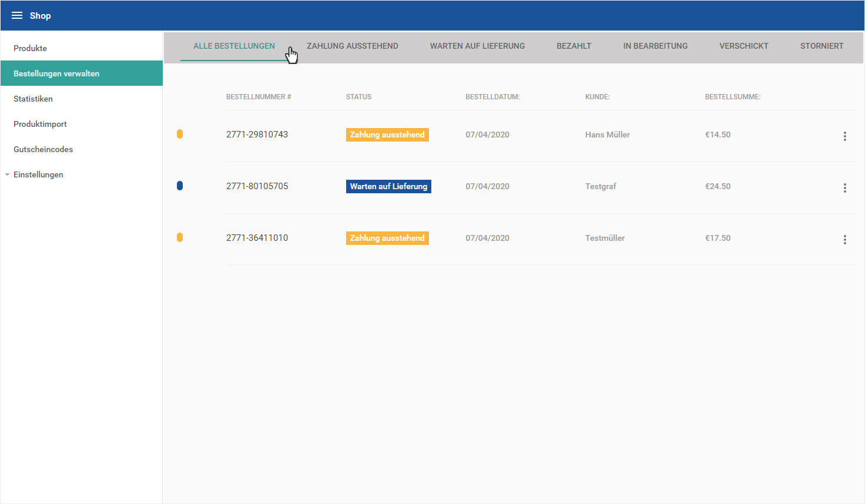865x504 pixels.
Task: Switch to the Storniert tab
Action: [822, 46]
